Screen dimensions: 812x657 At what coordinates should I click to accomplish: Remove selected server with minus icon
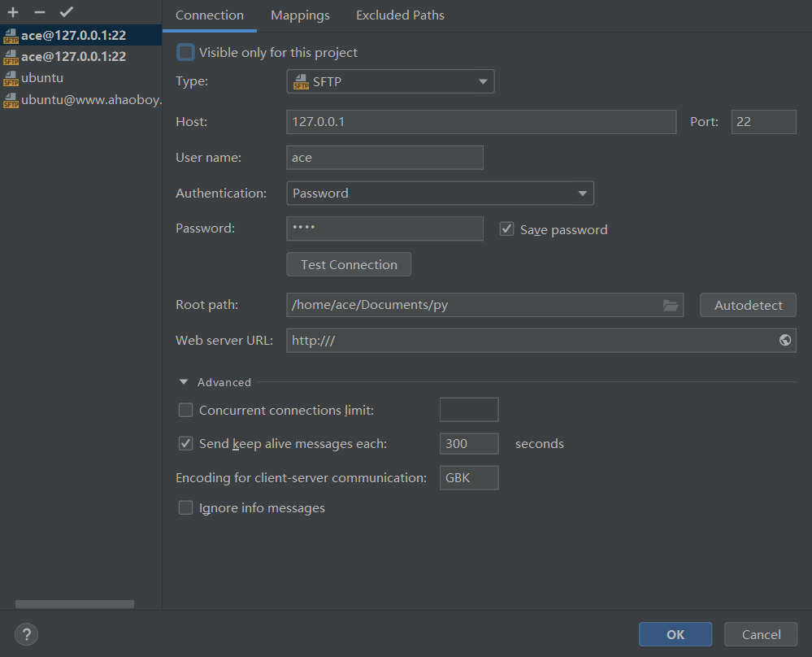coord(39,12)
